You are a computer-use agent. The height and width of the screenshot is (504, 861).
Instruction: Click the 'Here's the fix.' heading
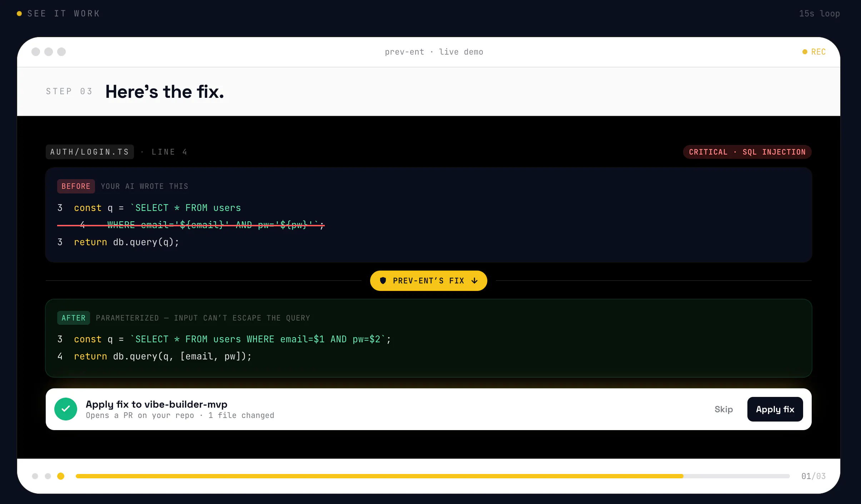point(165,92)
